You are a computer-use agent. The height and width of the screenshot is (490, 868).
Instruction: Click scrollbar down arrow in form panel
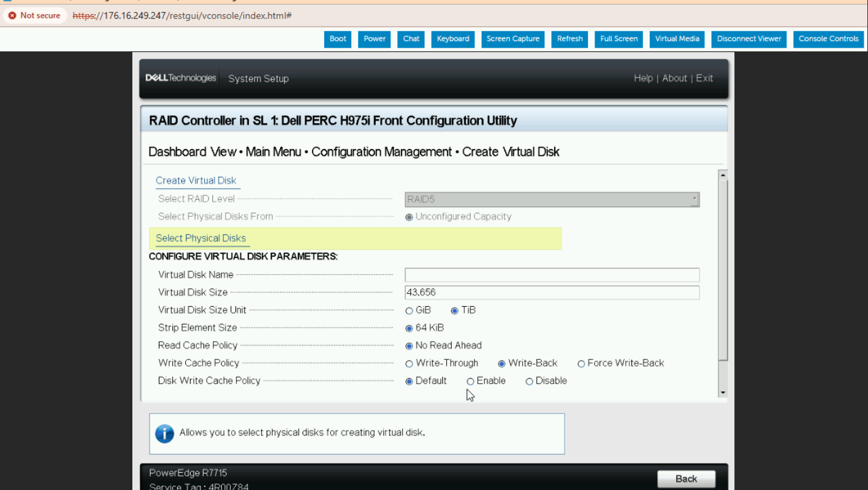(723, 393)
